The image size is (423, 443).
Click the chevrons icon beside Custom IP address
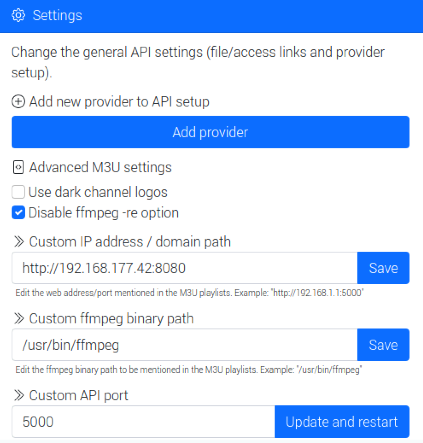(x=19, y=242)
